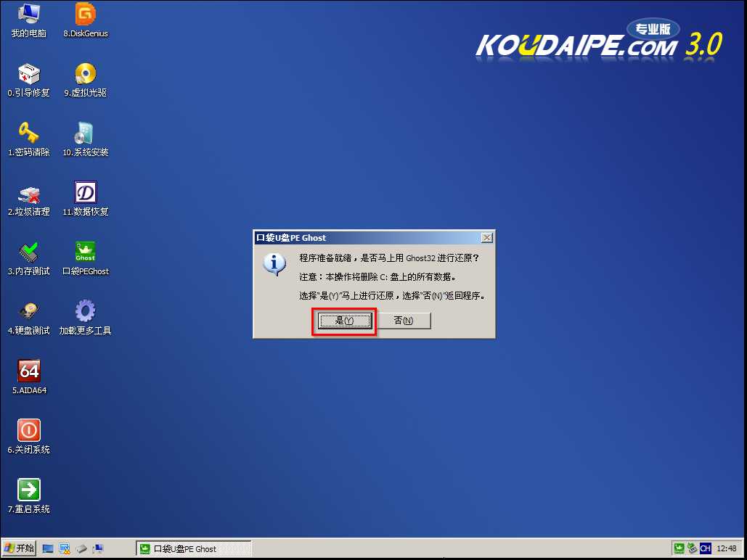747x560 pixels.
Task: Open the 我的电脑 desktop icon
Action: 28,15
